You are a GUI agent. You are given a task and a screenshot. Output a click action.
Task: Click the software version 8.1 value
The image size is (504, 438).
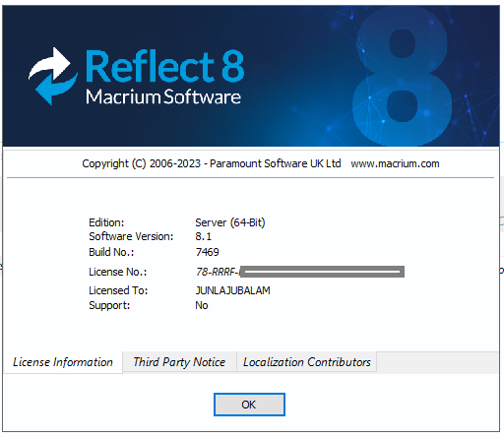pyautogui.click(x=204, y=236)
